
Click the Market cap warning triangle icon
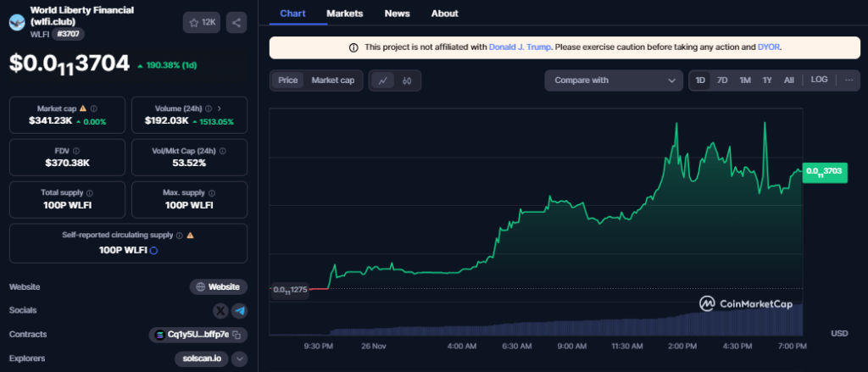83,108
